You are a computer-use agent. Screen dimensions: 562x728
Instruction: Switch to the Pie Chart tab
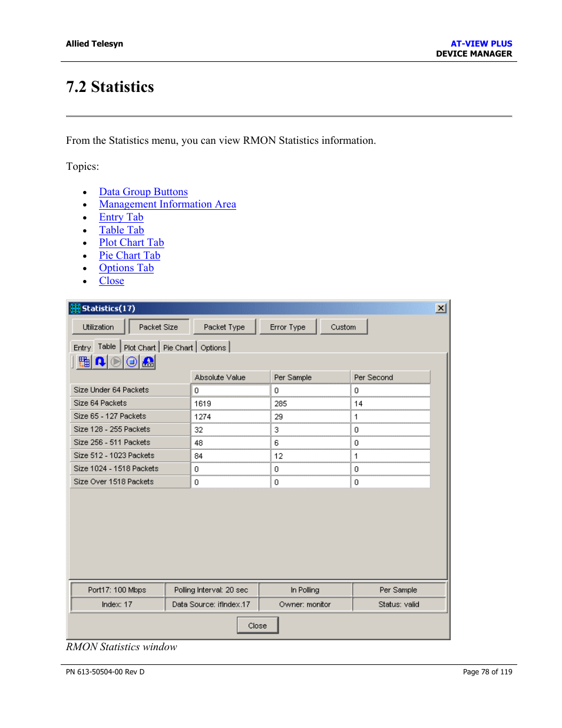point(178,348)
